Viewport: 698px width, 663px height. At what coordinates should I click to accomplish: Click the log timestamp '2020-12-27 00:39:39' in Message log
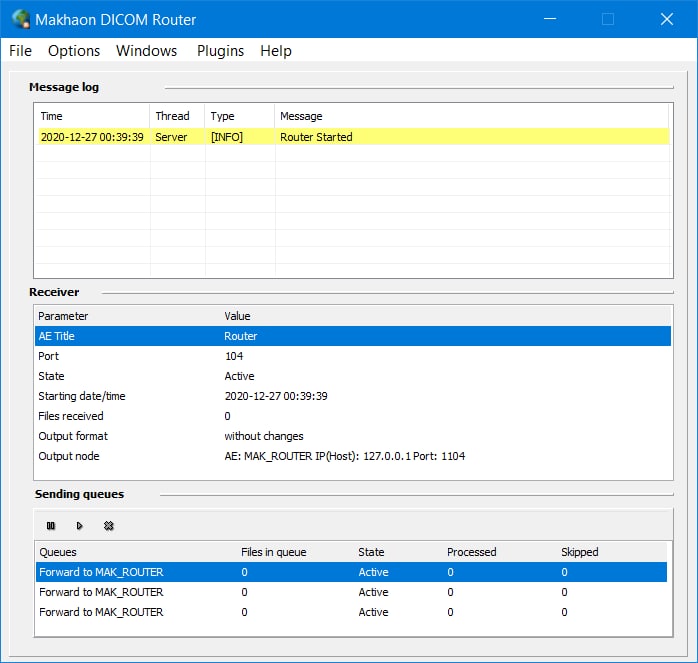[x=92, y=137]
